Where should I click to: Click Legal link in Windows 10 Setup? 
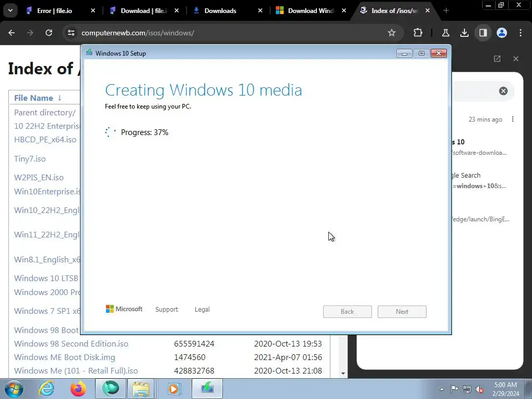coord(202,310)
